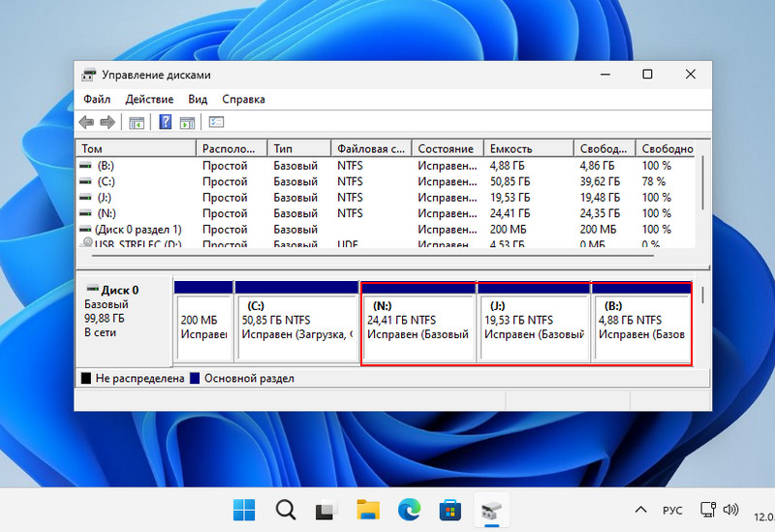Click the drive icon of volume (B:) row

pos(85,166)
